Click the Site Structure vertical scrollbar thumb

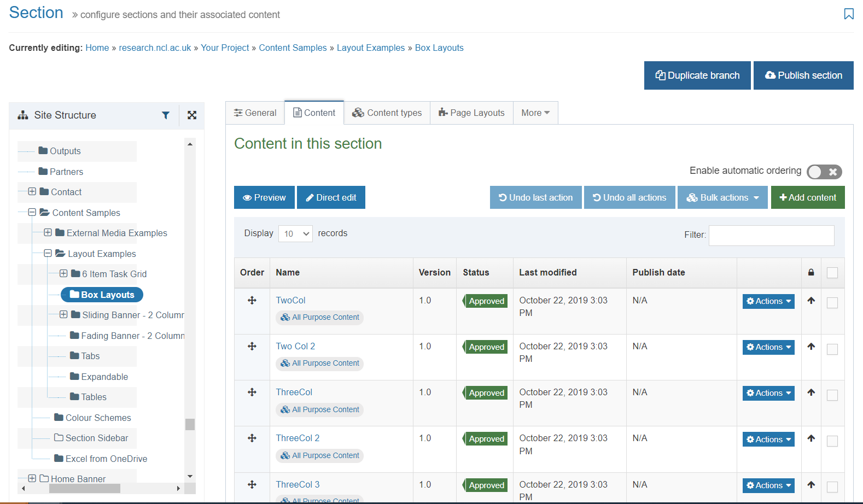190,424
